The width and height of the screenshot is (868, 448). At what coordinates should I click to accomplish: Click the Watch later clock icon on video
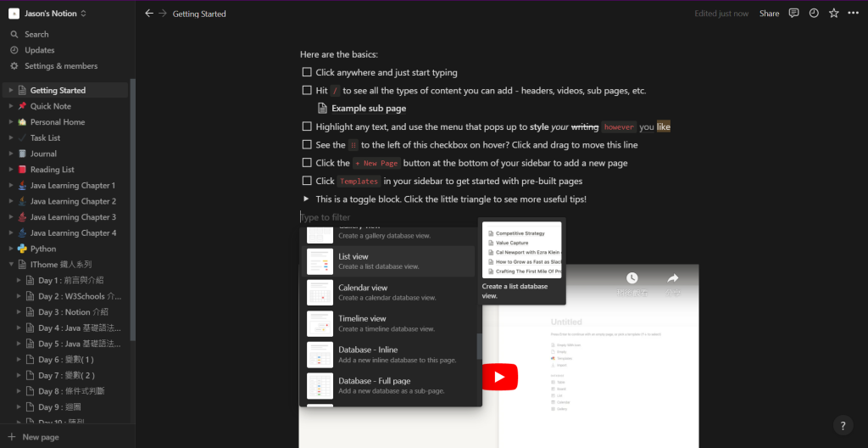tap(632, 278)
